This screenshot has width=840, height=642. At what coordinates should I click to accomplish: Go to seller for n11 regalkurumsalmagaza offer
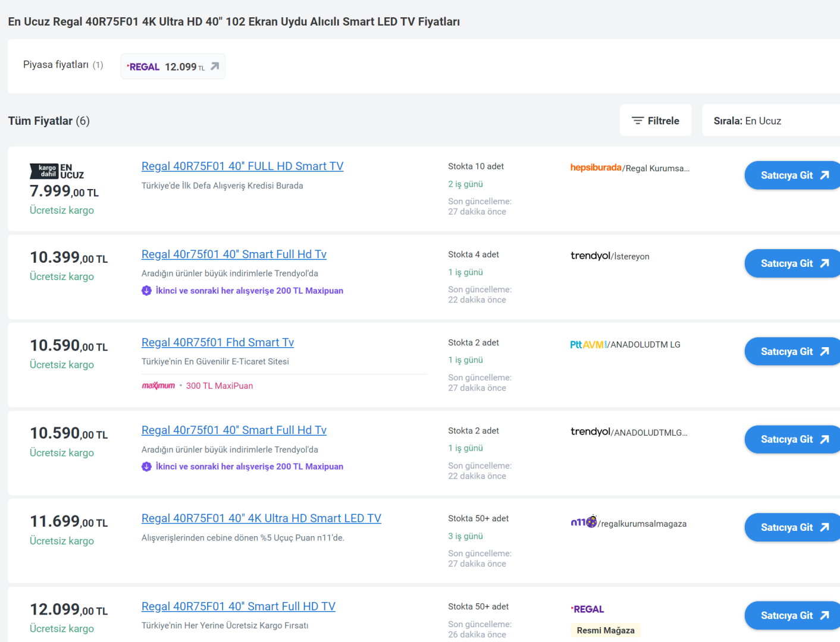(x=792, y=527)
